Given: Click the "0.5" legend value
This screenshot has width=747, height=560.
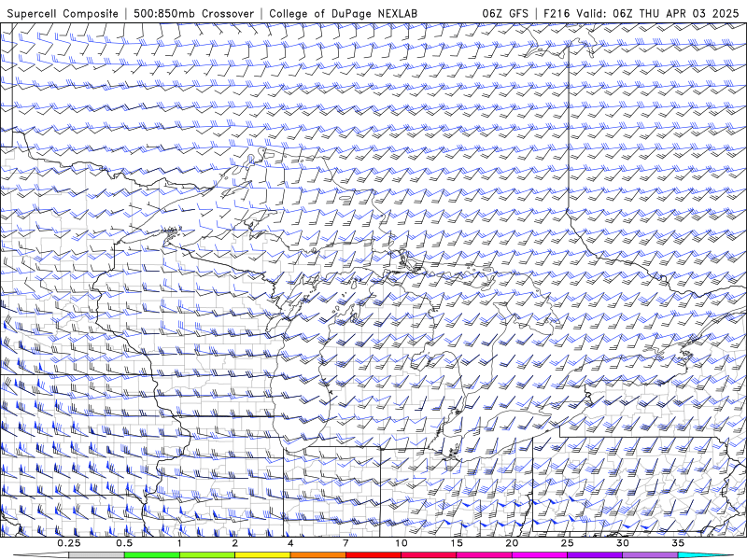Looking at the screenshot, I should coord(124,543).
